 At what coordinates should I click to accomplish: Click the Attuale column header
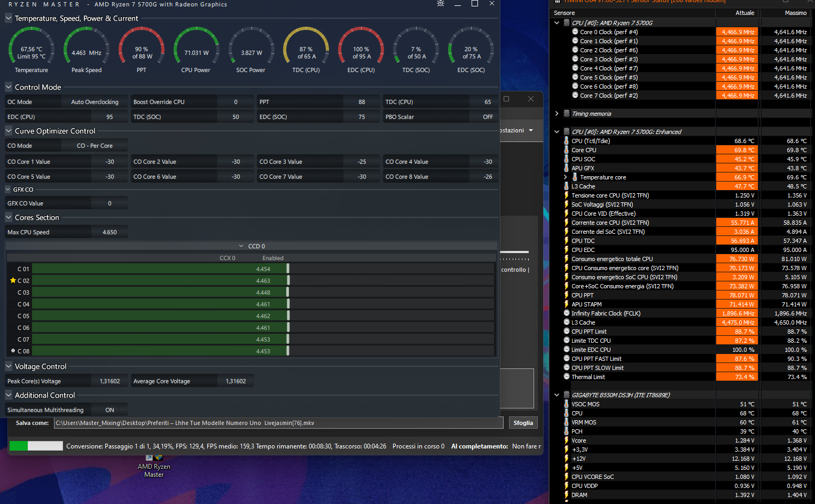745,13
